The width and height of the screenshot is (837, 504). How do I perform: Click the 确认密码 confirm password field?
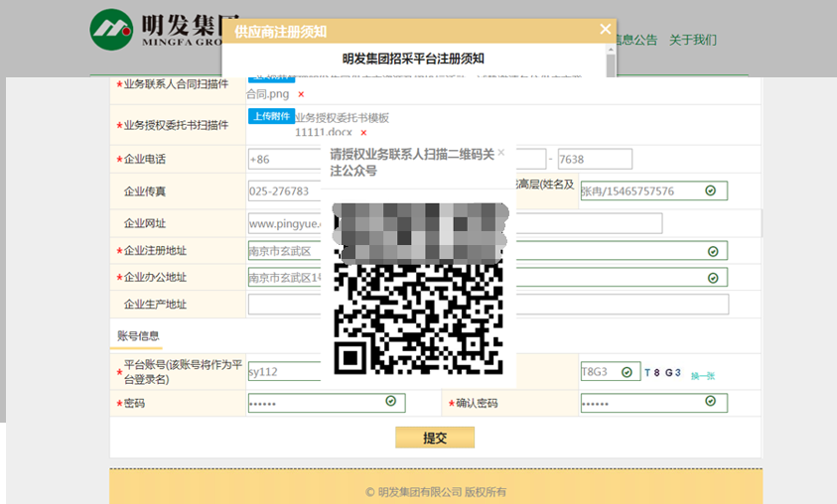pyautogui.click(x=645, y=403)
